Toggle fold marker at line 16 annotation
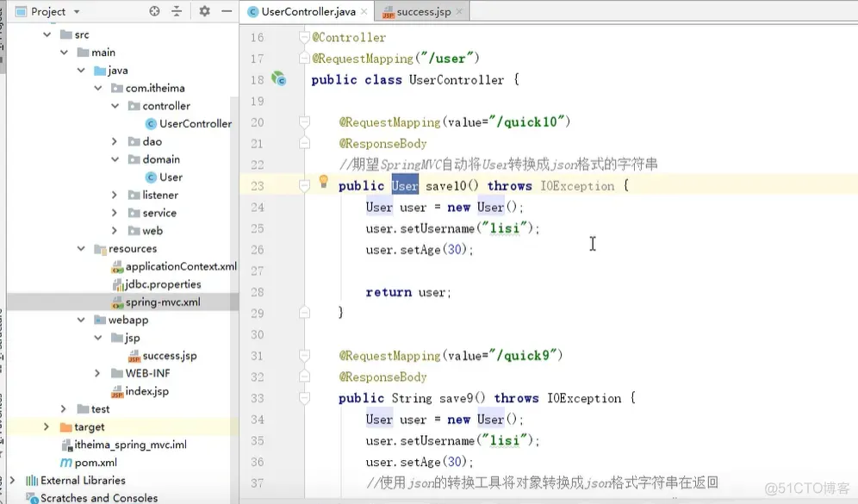This screenshot has height=504, width=858. click(x=305, y=37)
